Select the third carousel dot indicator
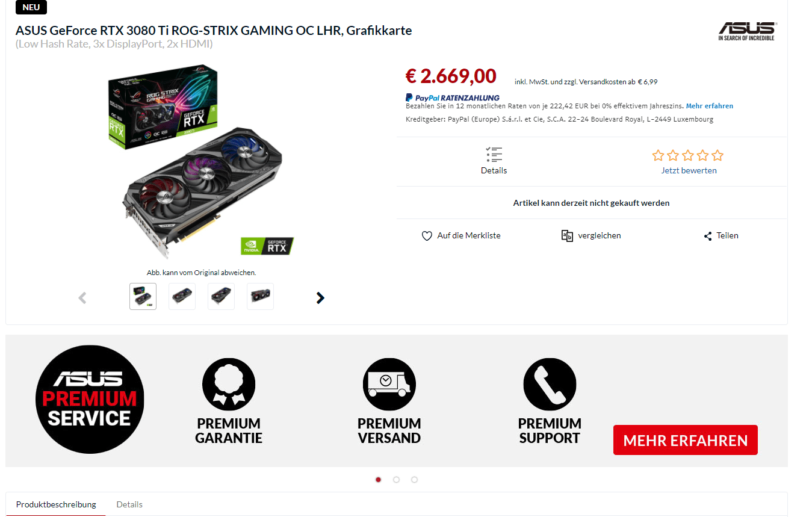This screenshot has width=812, height=517. pyautogui.click(x=414, y=480)
